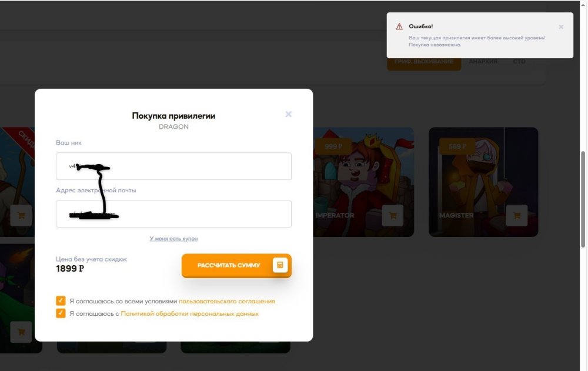Click the DRAGON privilege subtitle

[173, 127]
